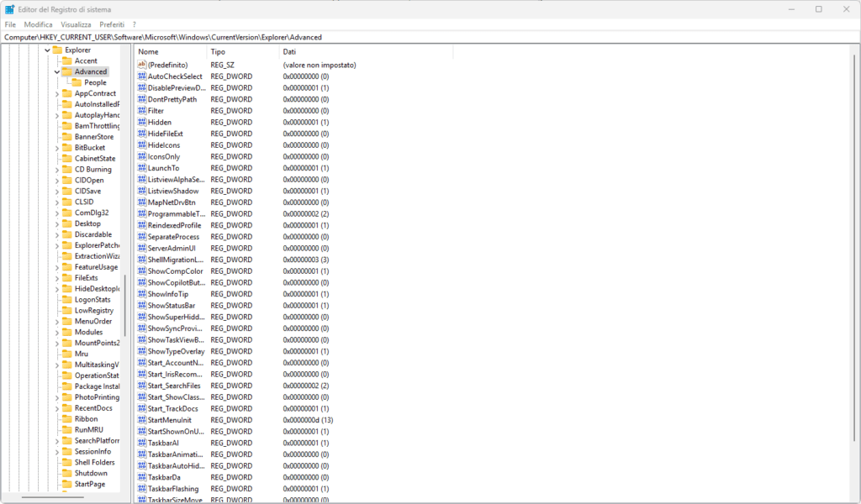Image resolution: width=861 pixels, height=504 pixels.
Task: Click the folder icon of the Advanced key
Action: pos(67,72)
